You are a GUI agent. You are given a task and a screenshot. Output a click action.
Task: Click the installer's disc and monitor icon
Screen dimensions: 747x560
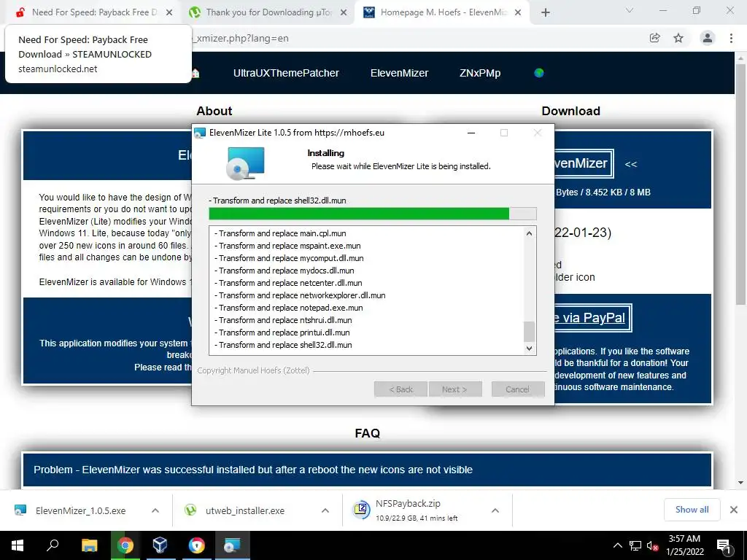coord(245,163)
